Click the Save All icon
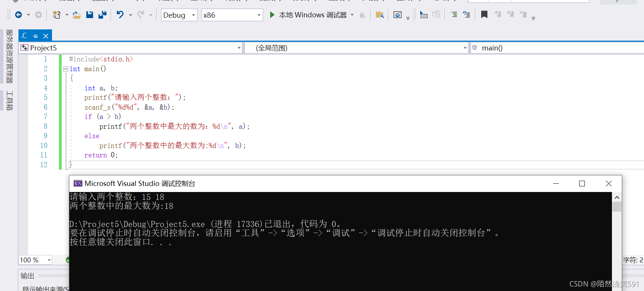The width and height of the screenshot is (644, 291). [102, 15]
